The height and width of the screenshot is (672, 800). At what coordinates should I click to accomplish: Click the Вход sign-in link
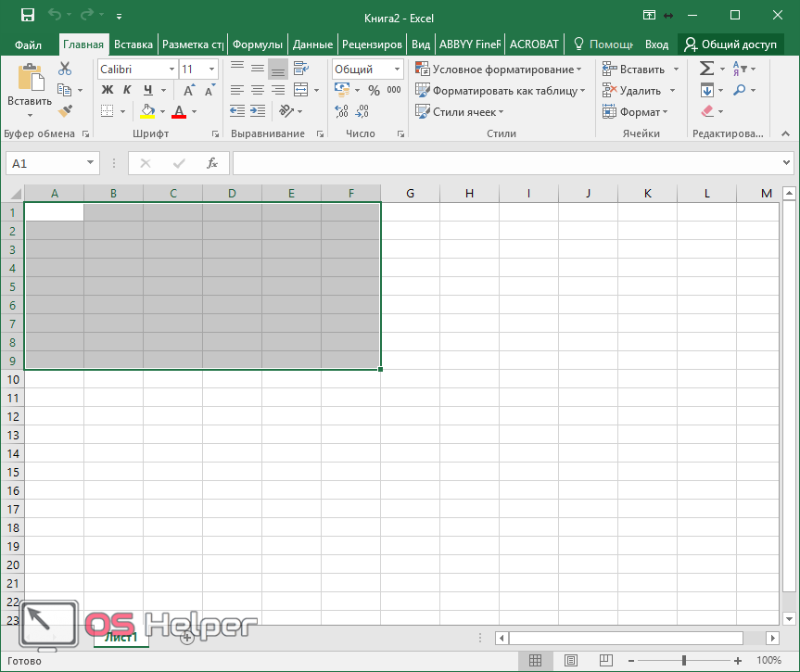(656, 44)
